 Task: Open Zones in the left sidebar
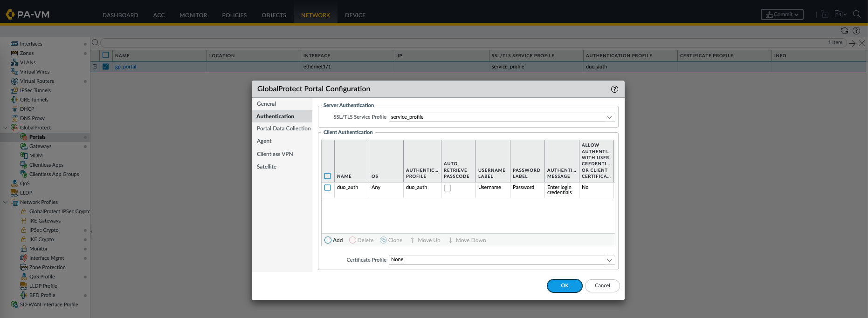27,53
